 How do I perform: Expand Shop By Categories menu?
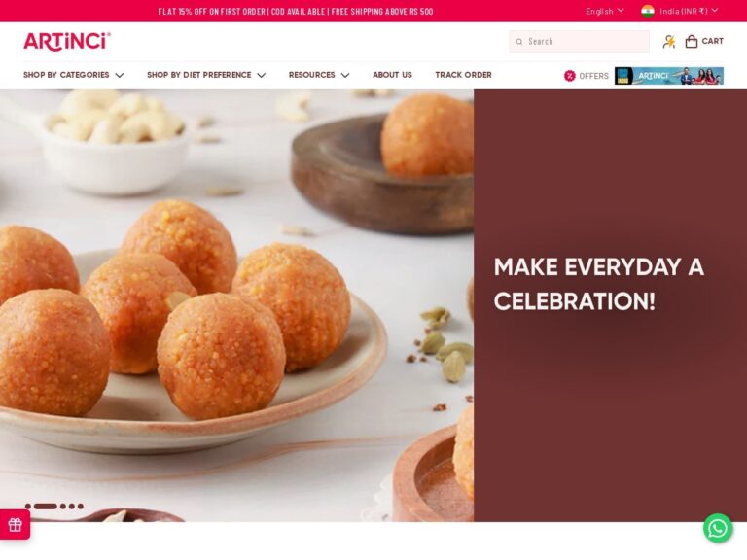[x=73, y=75]
